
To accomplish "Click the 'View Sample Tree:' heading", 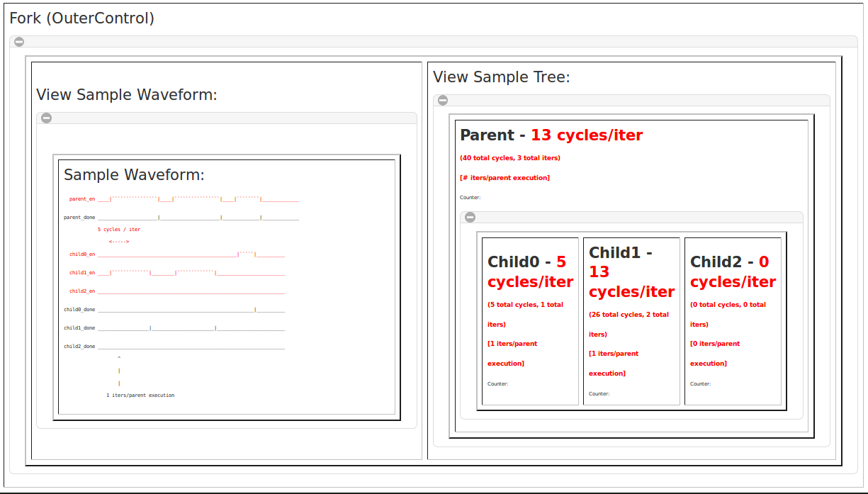I will coord(502,77).
